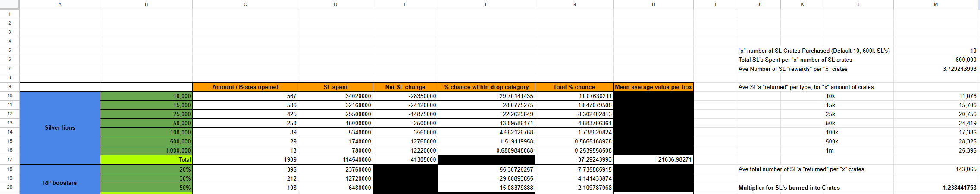980x194 pixels.
Task: Select the 1,000,000 silver lions cell
Action: tap(146, 150)
